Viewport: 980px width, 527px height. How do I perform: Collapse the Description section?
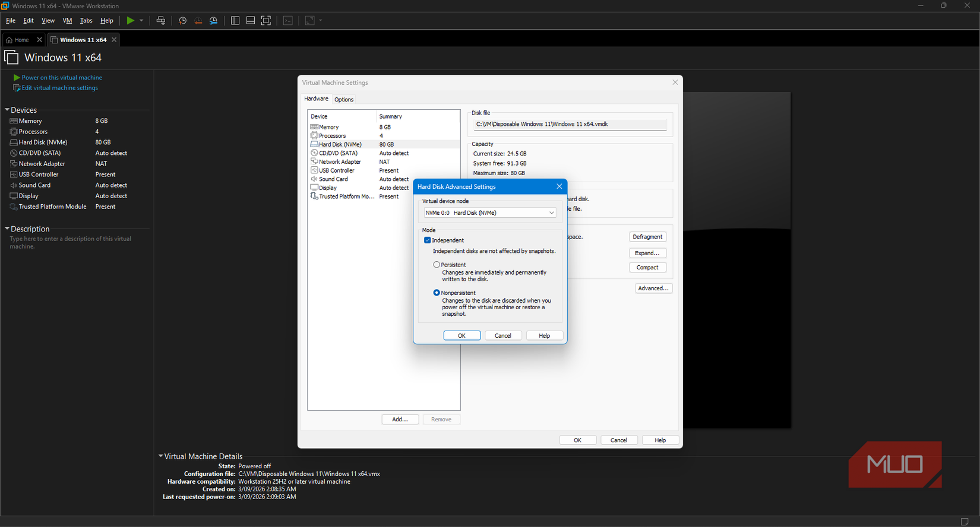coord(7,228)
